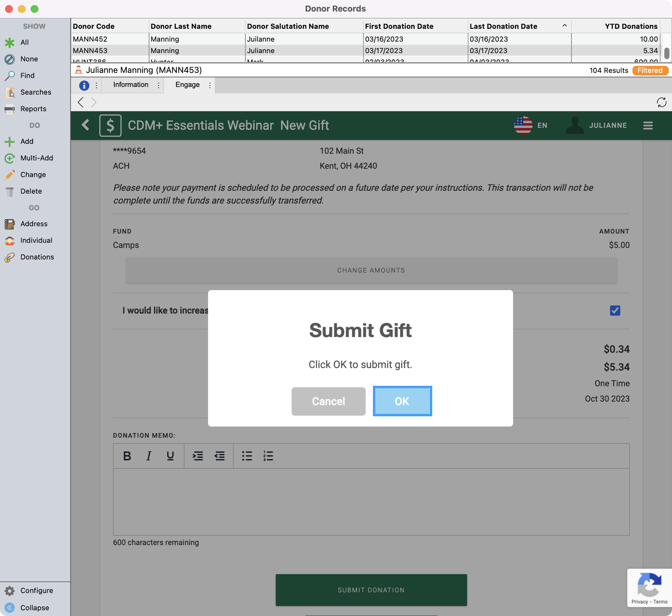Click the blue info icon tab

click(x=84, y=85)
